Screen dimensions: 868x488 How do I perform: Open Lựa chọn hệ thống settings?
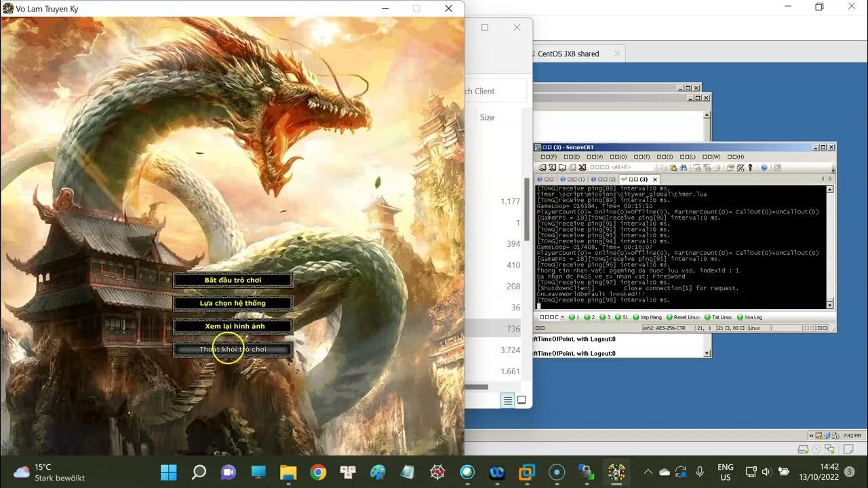click(x=233, y=303)
